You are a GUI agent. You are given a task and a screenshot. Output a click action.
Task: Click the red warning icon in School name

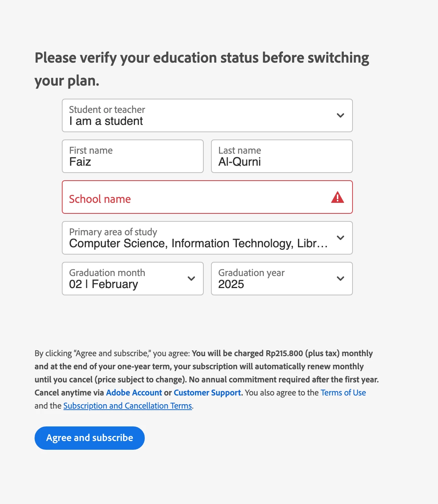338,197
